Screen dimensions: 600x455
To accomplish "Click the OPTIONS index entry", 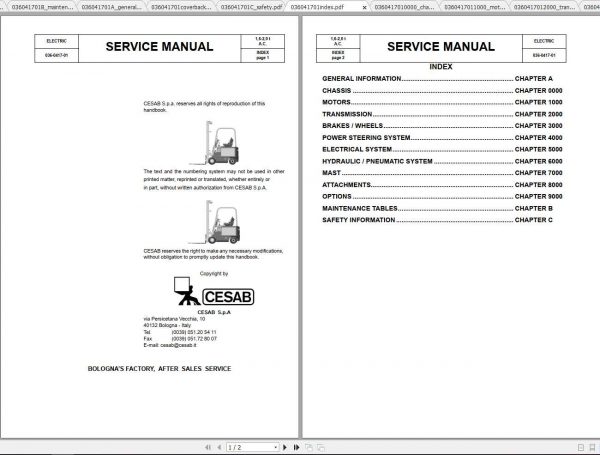I will coord(442,196).
